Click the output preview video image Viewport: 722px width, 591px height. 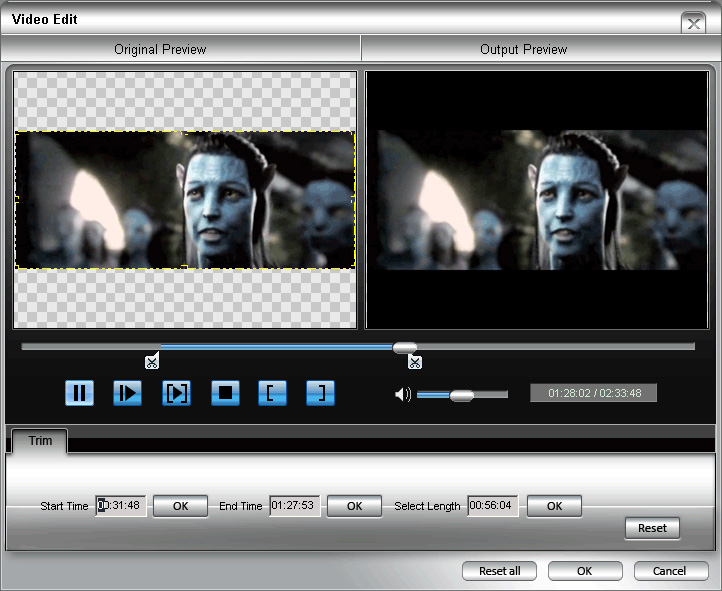point(538,200)
